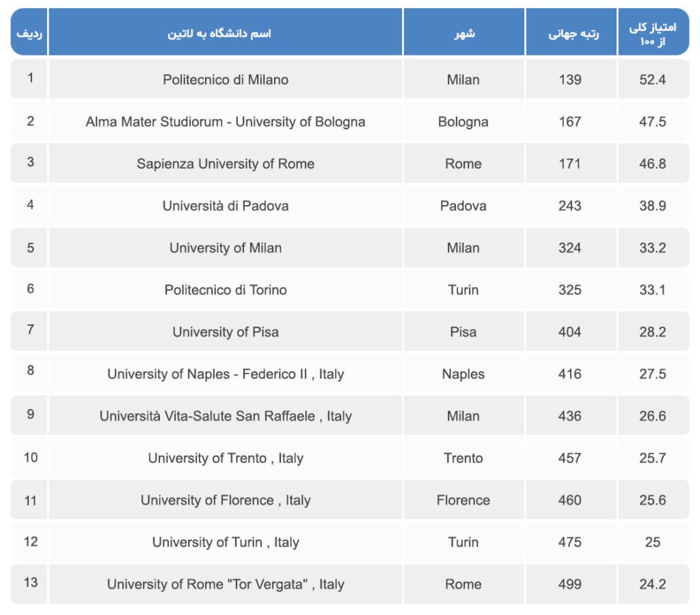Click the city column header
The width and height of the screenshot is (700, 615).
464,34
